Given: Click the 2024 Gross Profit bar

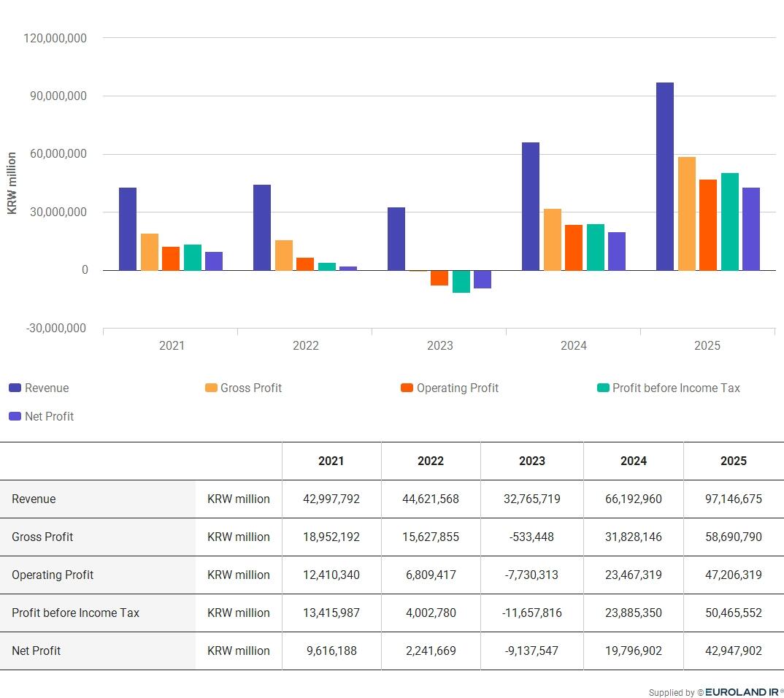Looking at the screenshot, I should pos(553,240).
